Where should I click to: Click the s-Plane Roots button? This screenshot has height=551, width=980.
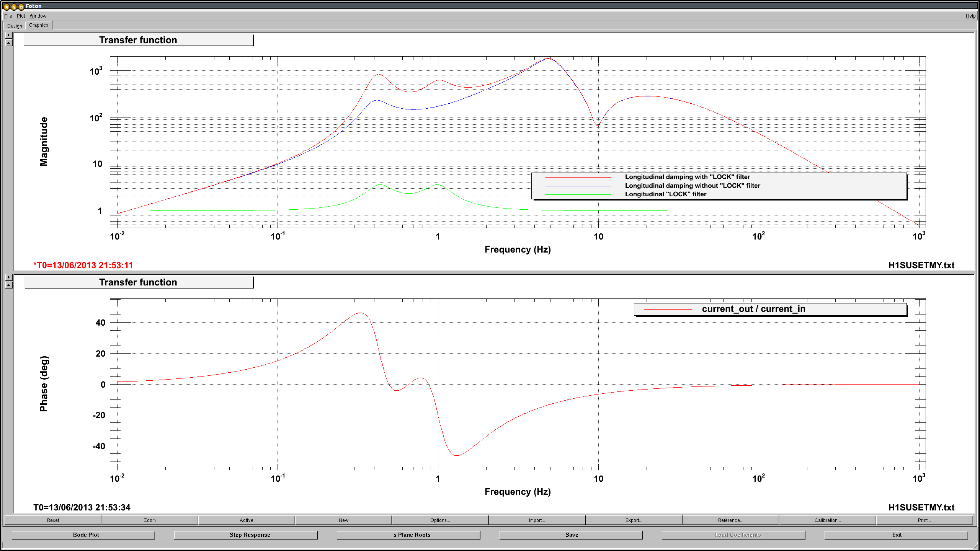(x=408, y=535)
